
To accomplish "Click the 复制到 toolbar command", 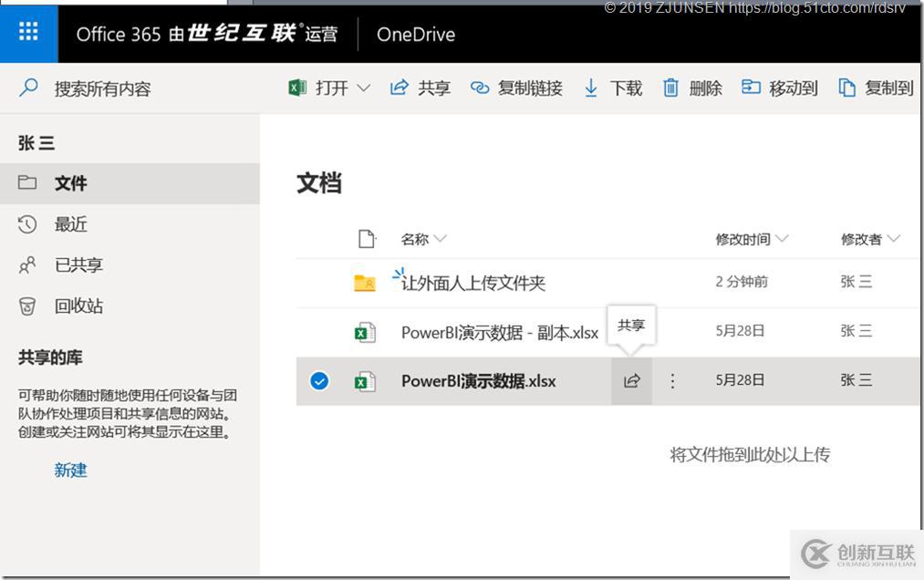I will (x=877, y=88).
